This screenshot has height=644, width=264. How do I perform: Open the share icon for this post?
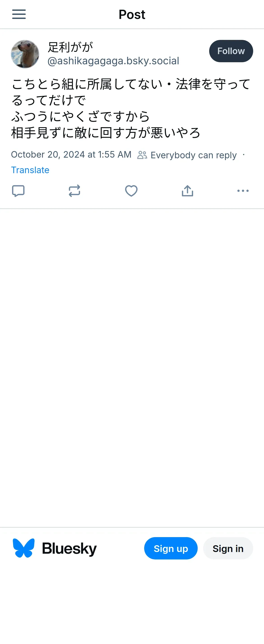pyautogui.click(x=188, y=191)
